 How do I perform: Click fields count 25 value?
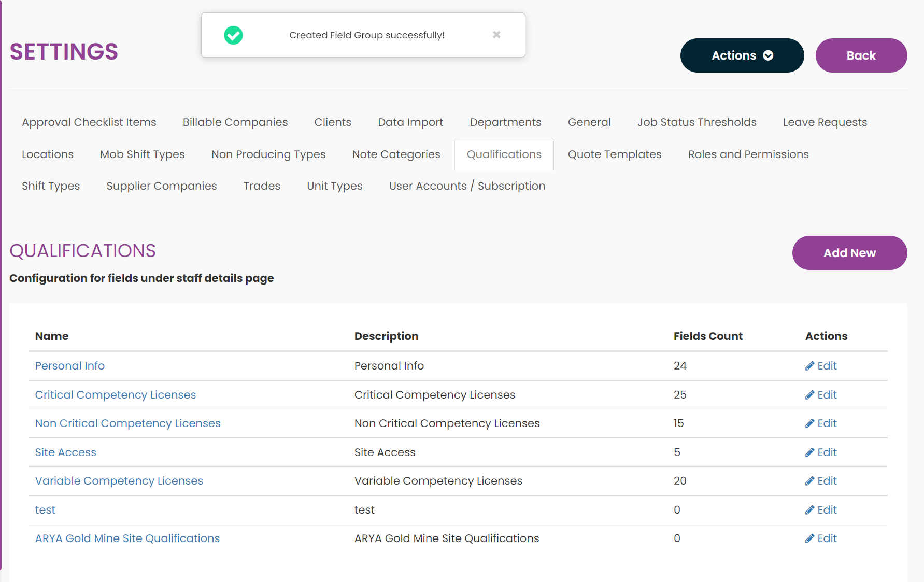[x=680, y=395]
